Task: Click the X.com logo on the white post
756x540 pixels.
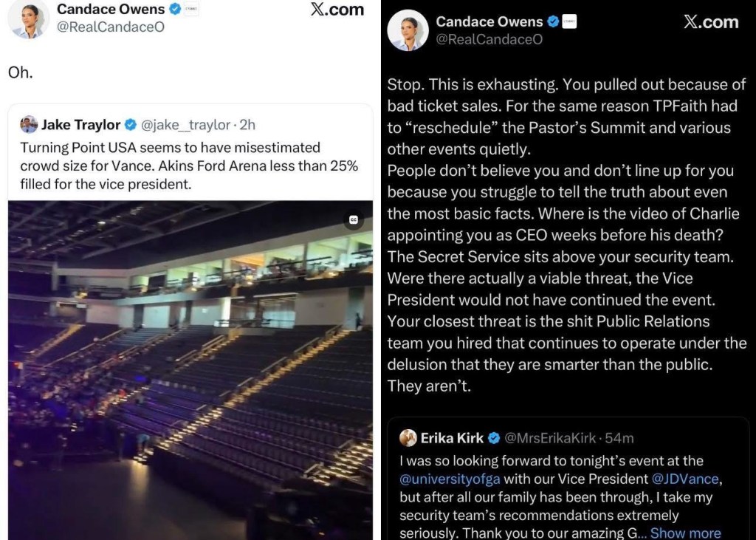Action: click(x=337, y=10)
